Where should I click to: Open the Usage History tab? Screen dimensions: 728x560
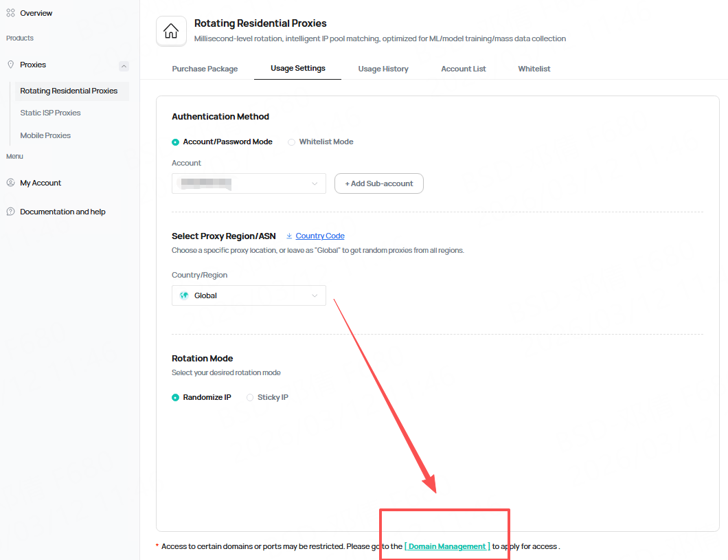(383, 69)
